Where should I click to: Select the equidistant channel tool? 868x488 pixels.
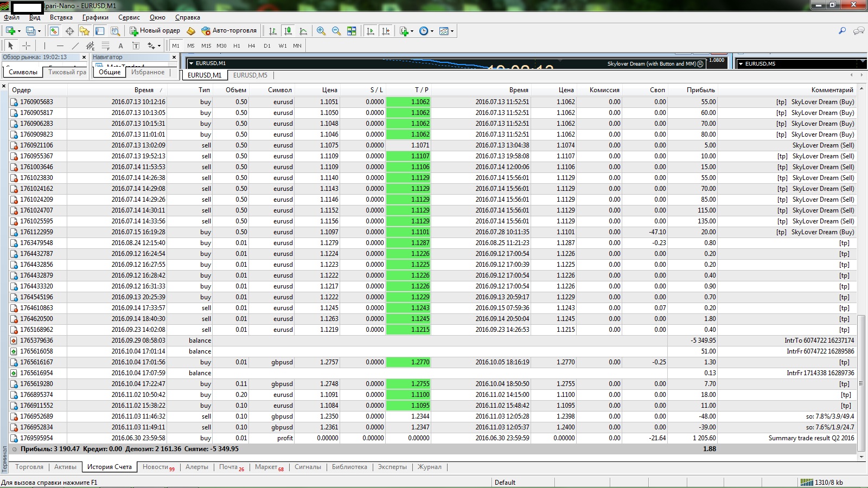coord(91,46)
